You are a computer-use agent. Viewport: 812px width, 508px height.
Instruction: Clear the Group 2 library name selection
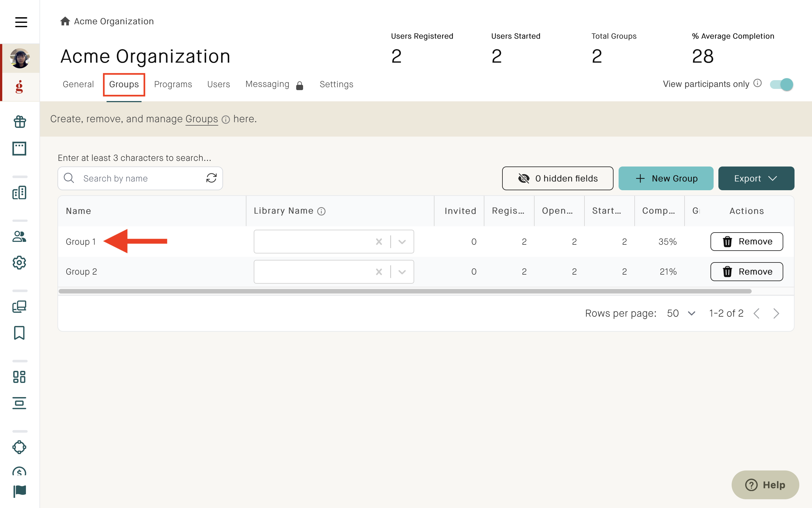click(379, 271)
